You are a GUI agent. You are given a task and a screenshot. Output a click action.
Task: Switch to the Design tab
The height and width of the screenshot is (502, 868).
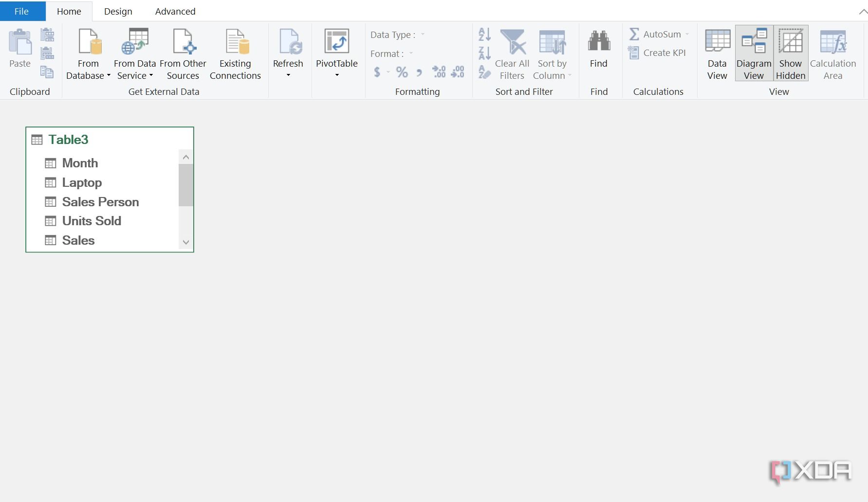[118, 11]
